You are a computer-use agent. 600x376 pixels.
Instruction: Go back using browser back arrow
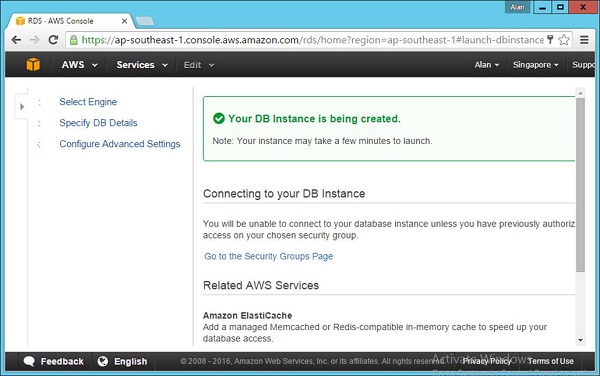click(16, 40)
